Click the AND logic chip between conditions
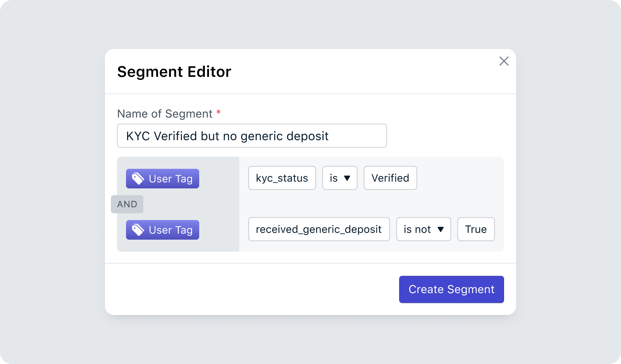 pos(127,204)
